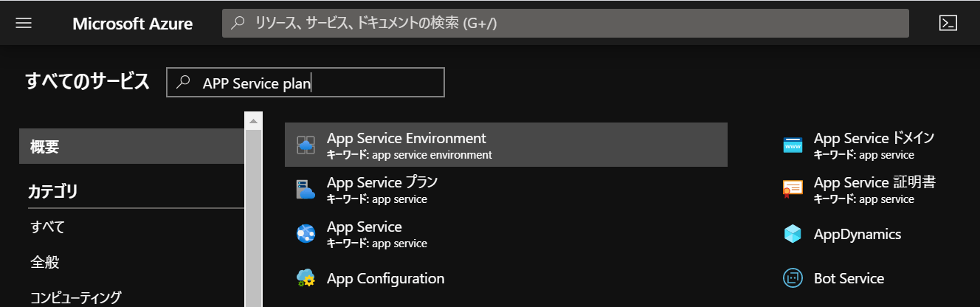Click the App Service 証明書 certificate icon
The image size is (980, 307).
(x=793, y=190)
